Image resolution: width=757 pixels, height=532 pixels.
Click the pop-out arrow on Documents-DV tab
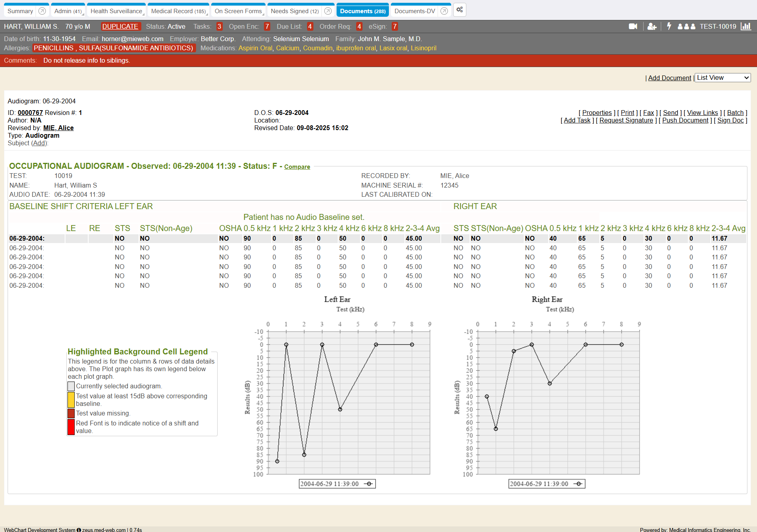click(444, 11)
